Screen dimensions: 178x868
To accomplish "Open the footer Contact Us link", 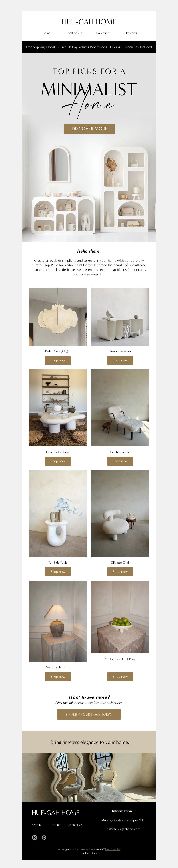I will (x=75, y=824).
